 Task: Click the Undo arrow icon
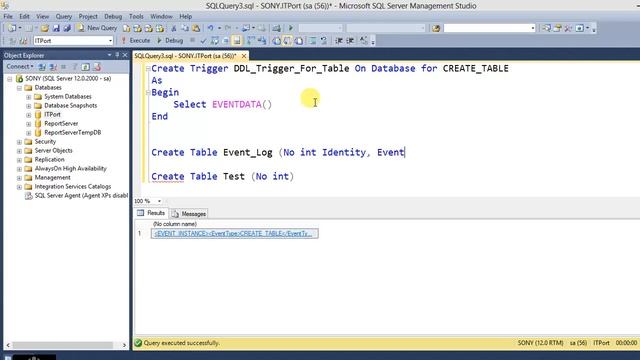tap(210, 28)
